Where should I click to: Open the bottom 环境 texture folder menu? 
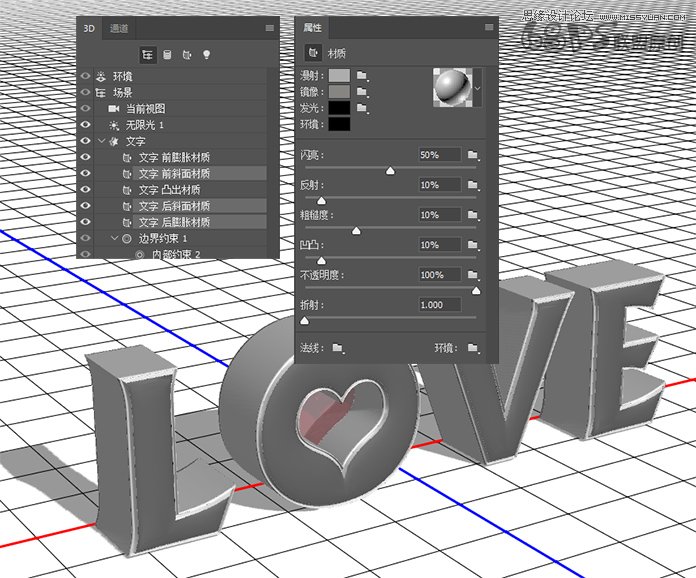473,348
